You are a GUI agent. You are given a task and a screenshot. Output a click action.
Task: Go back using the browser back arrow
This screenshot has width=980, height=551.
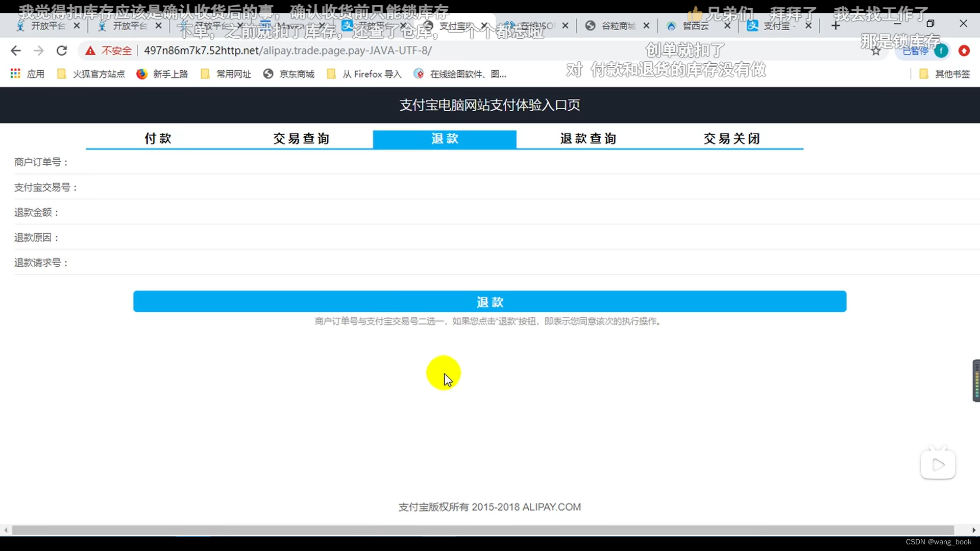click(x=16, y=51)
